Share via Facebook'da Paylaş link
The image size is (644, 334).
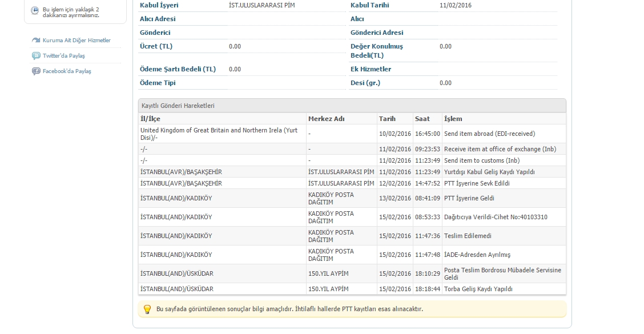click(67, 71)
